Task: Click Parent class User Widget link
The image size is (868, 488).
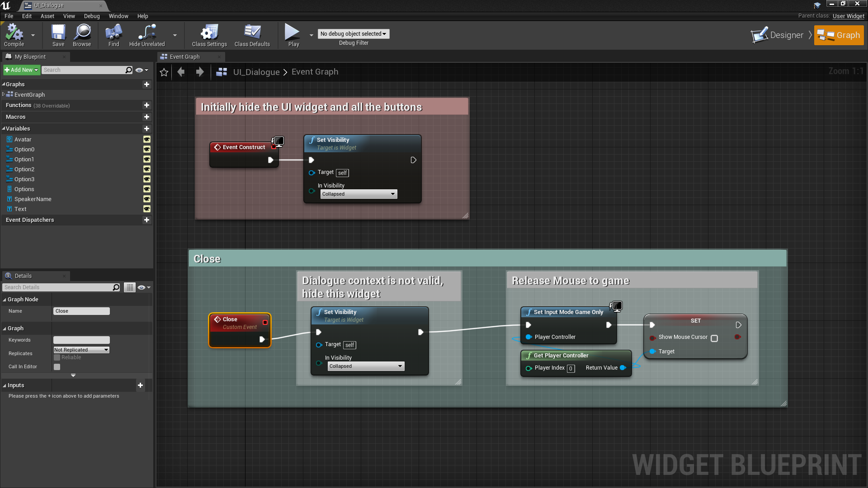Action: [848, 16]
